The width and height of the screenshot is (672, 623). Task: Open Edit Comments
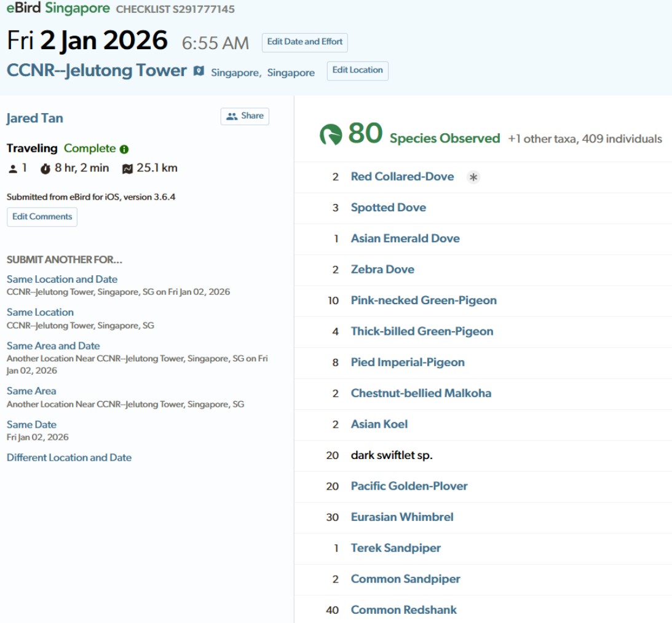tap(42, 217)
